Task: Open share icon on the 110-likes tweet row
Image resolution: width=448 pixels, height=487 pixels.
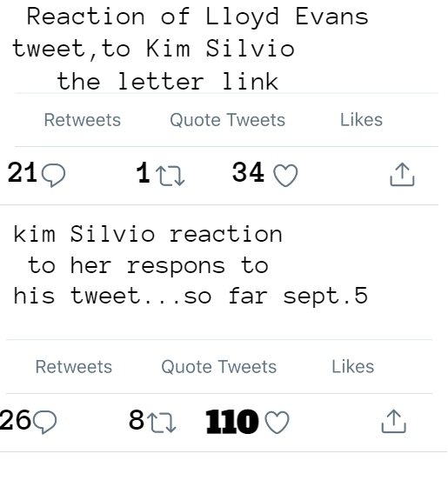Action: [393, 421]
